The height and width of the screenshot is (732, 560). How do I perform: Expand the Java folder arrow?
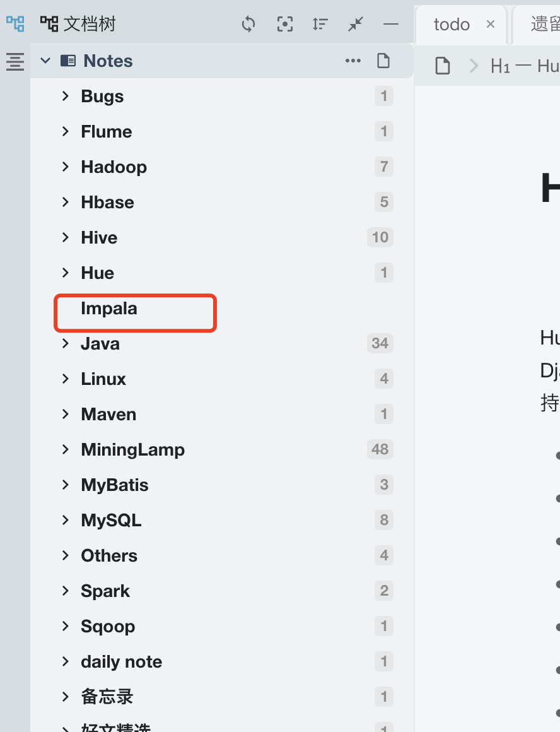click(x=65, y=343)
